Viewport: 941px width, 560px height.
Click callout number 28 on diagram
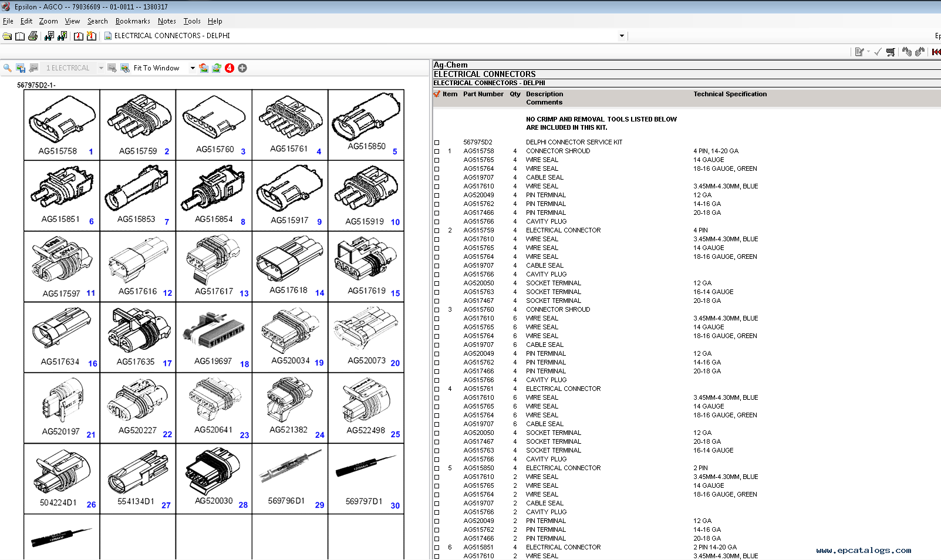coord(243,505)
